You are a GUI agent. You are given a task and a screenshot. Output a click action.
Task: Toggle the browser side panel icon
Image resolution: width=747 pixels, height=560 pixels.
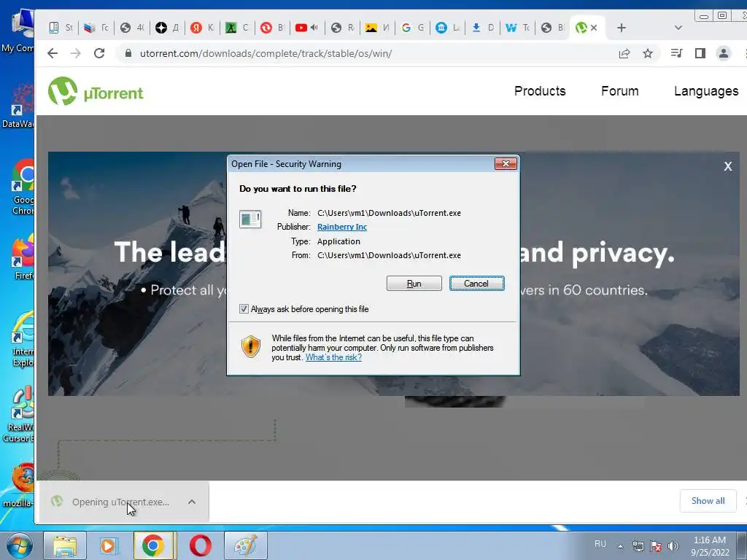coord(700,53)
